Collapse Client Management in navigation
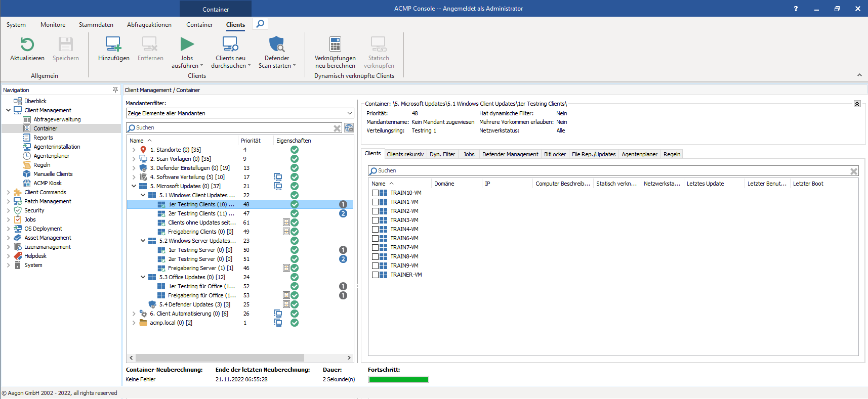868x399 pixels. 8,110
